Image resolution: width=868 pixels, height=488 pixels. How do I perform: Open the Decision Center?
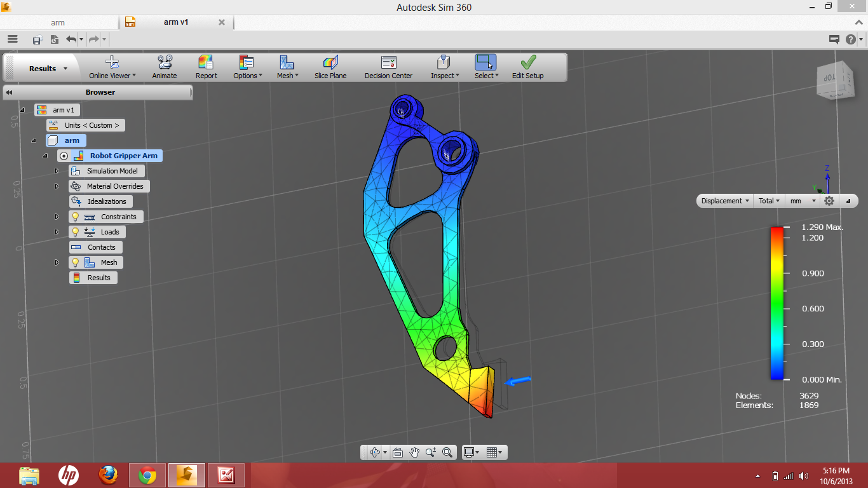pos(388,67)
